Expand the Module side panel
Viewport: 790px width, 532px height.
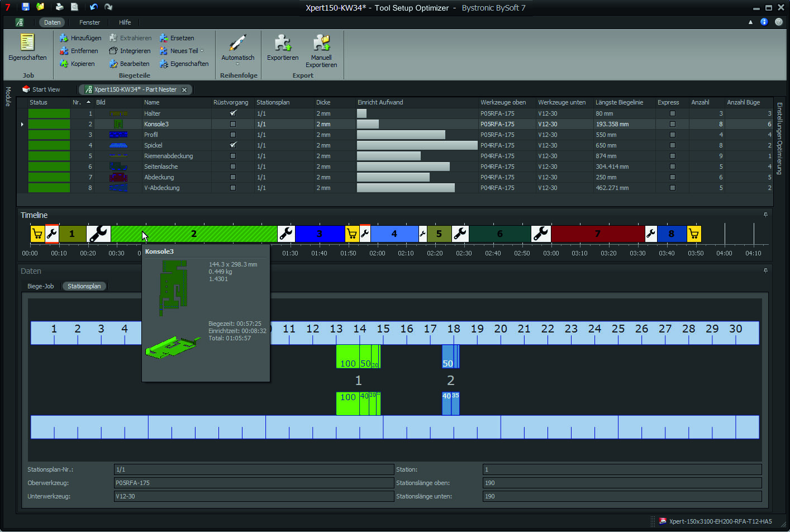tap(8, 96)
